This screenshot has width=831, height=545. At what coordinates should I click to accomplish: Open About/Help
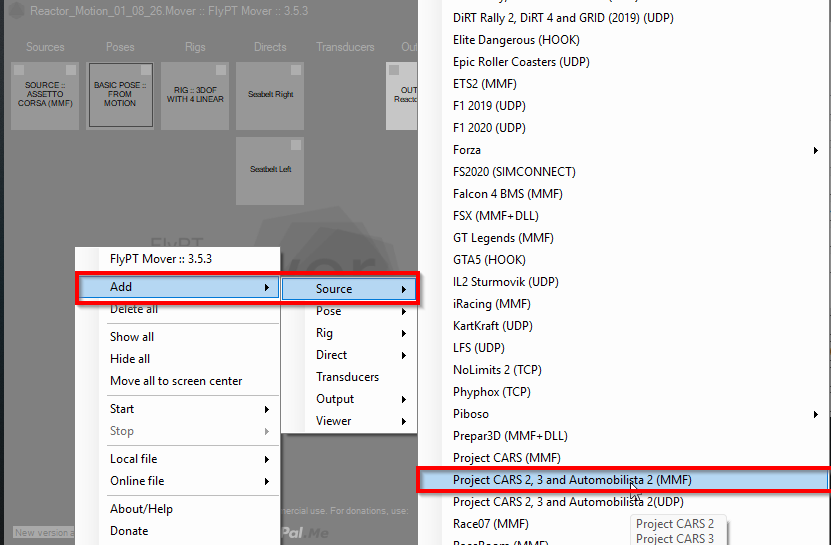click(x=179, y=509)
